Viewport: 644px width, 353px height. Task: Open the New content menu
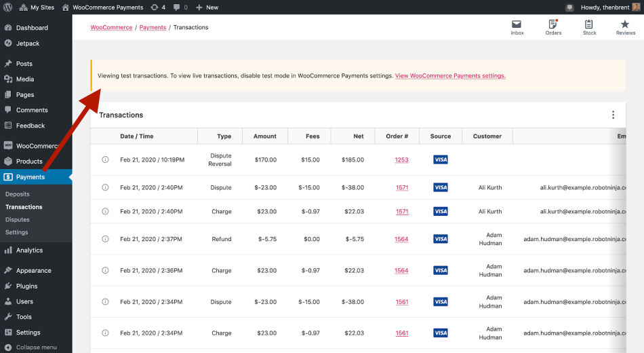(x=207, y=7)
